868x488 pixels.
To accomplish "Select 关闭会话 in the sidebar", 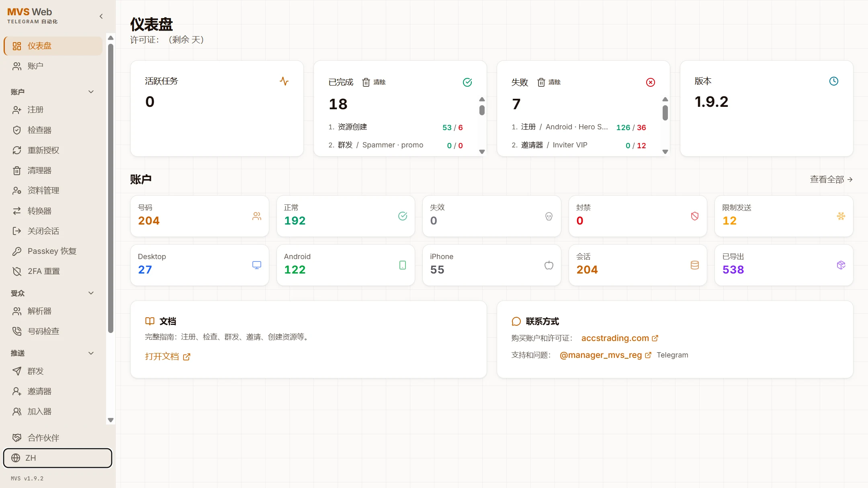I will [x=43, y=231].
